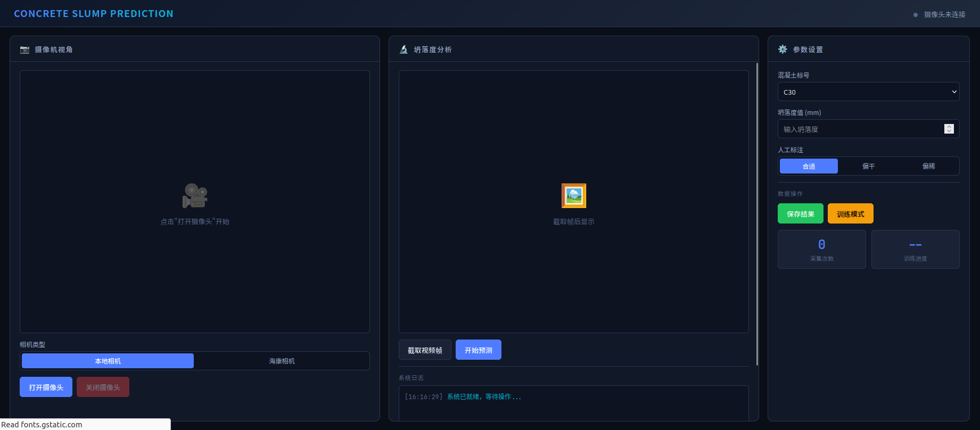The width and height of the screenshot is (980, 430).
Task: Click the orange 训练模式 button
Action: coord(851,213)
